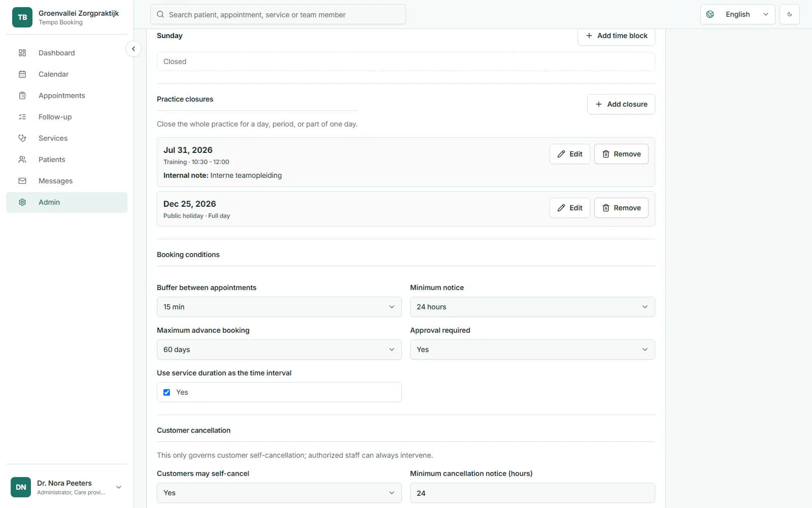Click trash icon for Dec 25 closure
812x508 pixels.
click(x=605, y=208)
